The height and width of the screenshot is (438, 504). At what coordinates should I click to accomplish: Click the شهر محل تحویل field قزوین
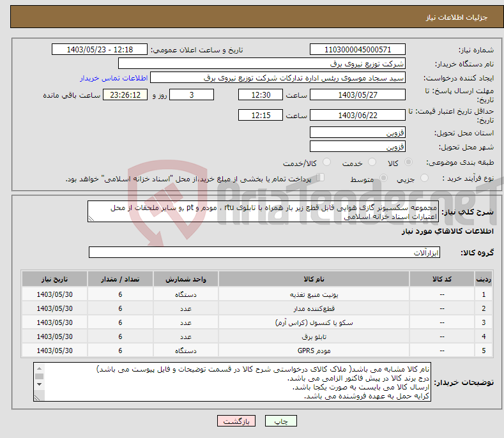click(358, 147)
